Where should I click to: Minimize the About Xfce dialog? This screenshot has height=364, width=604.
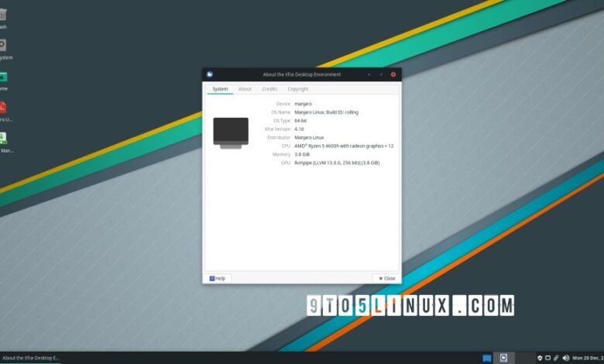click(369, 74)
